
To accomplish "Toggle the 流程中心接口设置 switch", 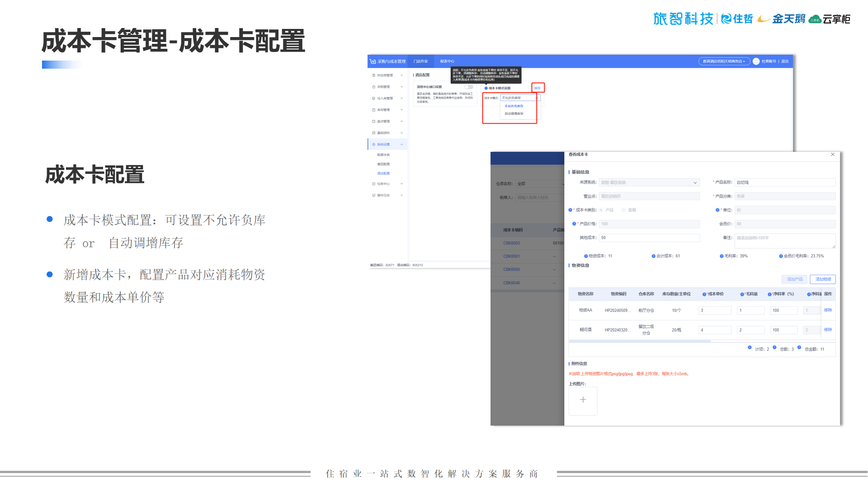I will click(469, 87).
